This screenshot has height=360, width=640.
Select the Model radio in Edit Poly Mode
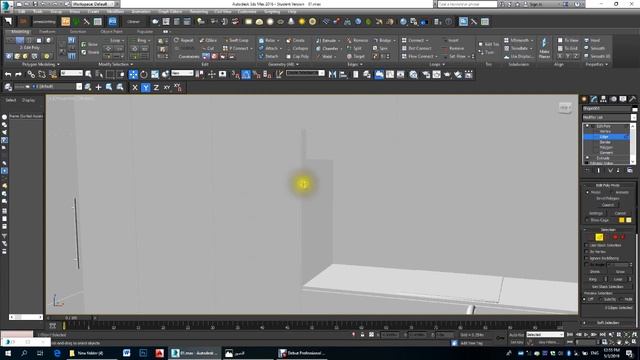pos(587,192)
